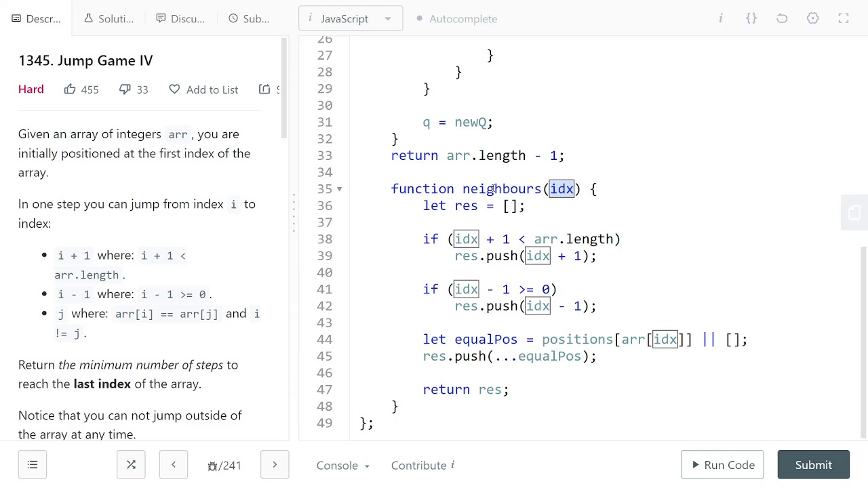Screen dimensions: 868x488
Task: Click the 'let res = [];' line
Action: tap(474, 206)
